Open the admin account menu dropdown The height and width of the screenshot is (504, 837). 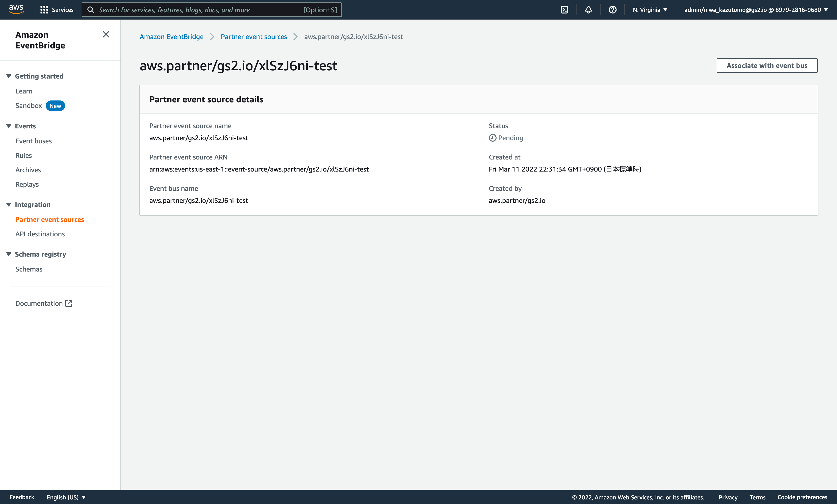point(756,10)
